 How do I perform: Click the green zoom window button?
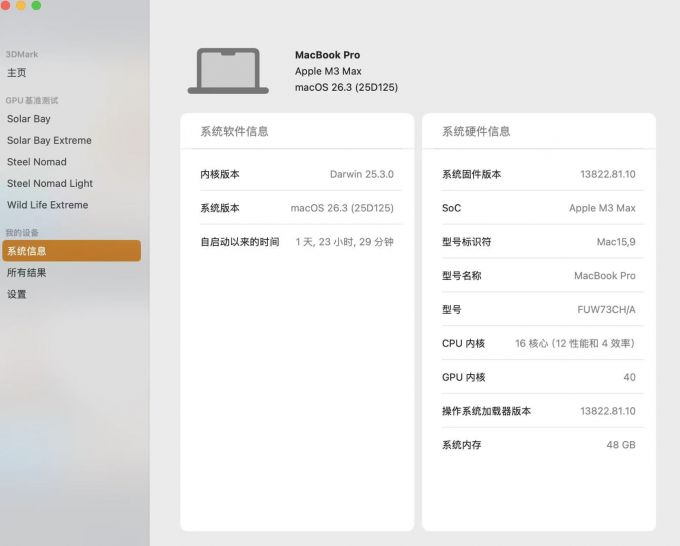click(36, 5)
